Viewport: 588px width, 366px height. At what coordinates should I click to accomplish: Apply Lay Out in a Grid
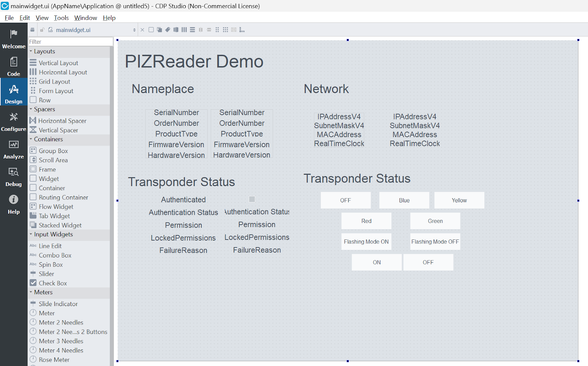(226, 30)
